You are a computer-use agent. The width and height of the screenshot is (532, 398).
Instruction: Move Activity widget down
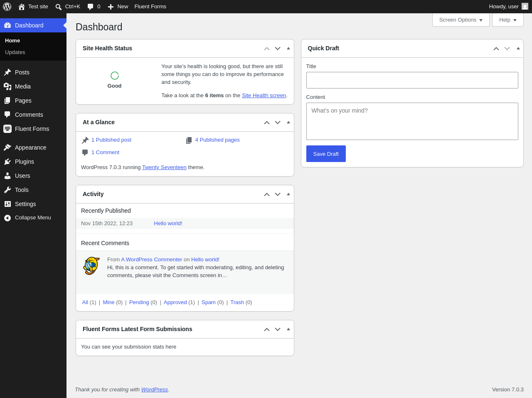tap(278, 194)
